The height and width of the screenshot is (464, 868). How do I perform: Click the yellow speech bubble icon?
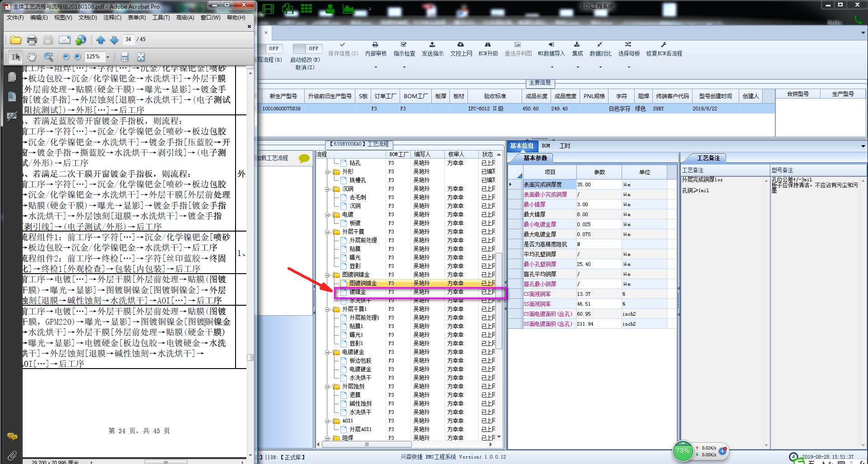(x=304, y=158)
